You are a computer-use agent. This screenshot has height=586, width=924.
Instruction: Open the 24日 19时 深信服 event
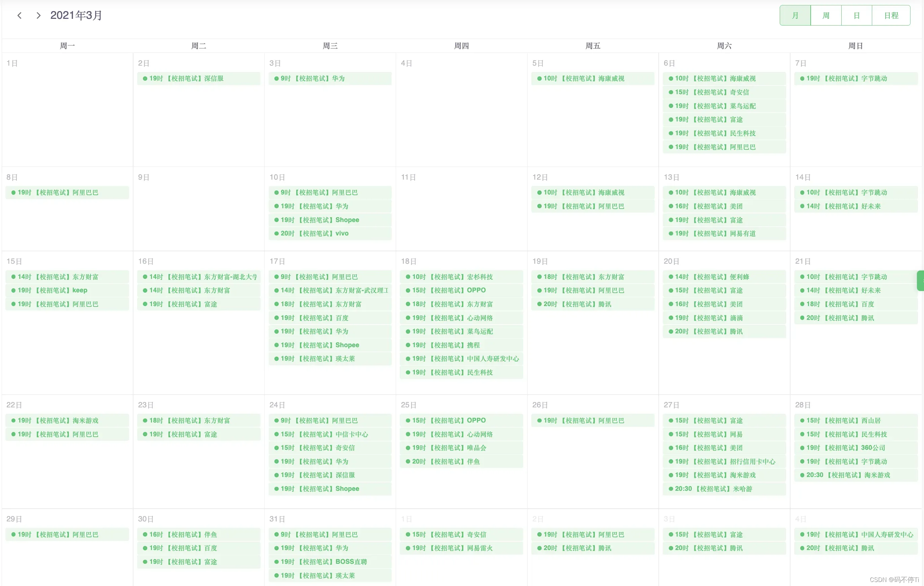330,475
